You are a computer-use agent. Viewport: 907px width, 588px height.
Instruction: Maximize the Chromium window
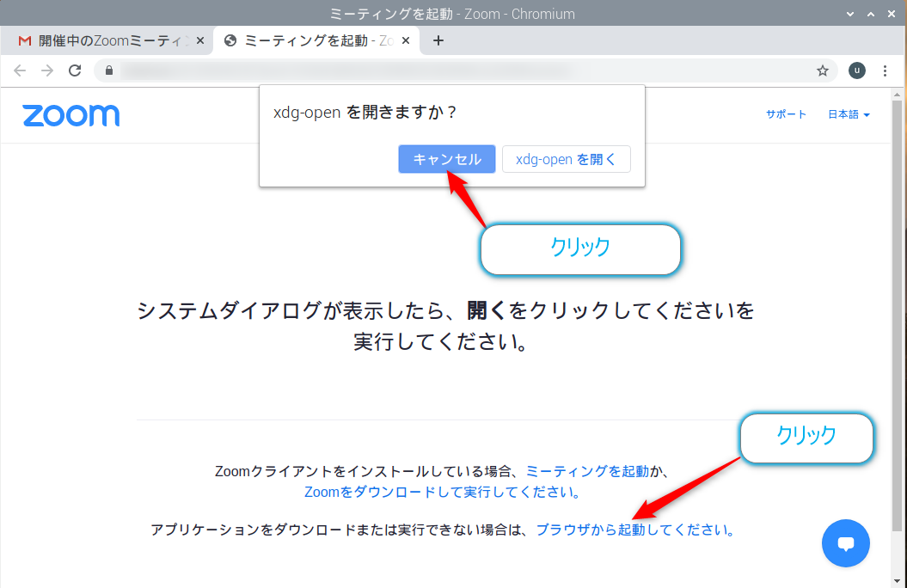click(871, 14)
